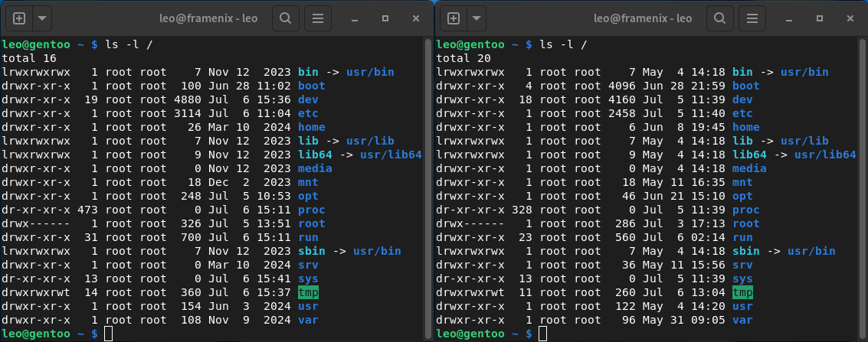The width and height of the screenshot is (868, 342).
Task: Click the left terminal vertical scrollbar
Action: 427,188
